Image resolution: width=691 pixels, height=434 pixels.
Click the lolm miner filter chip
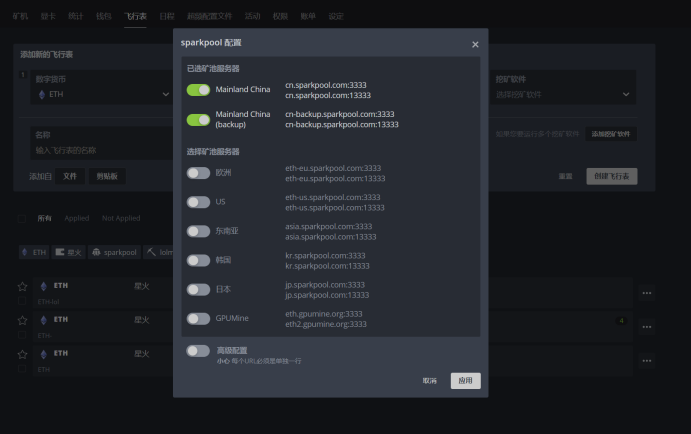pyautogui.click(x=159, y=252)
